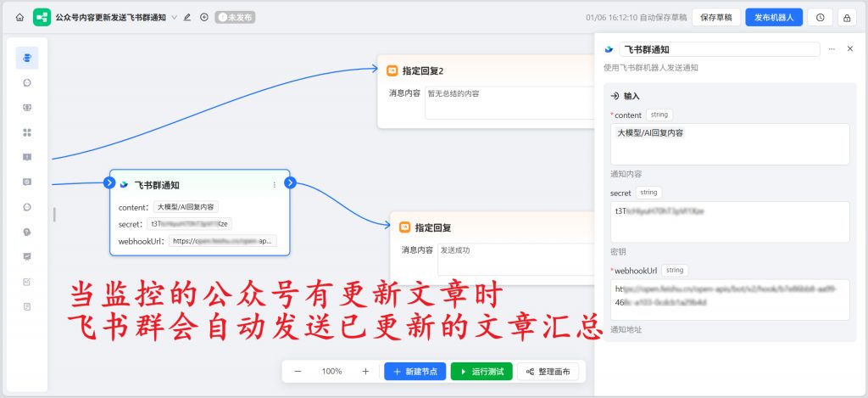Open the monitor screen sidebar icon
The width and height of the screenshot is (868, 398).
point(27,108)
